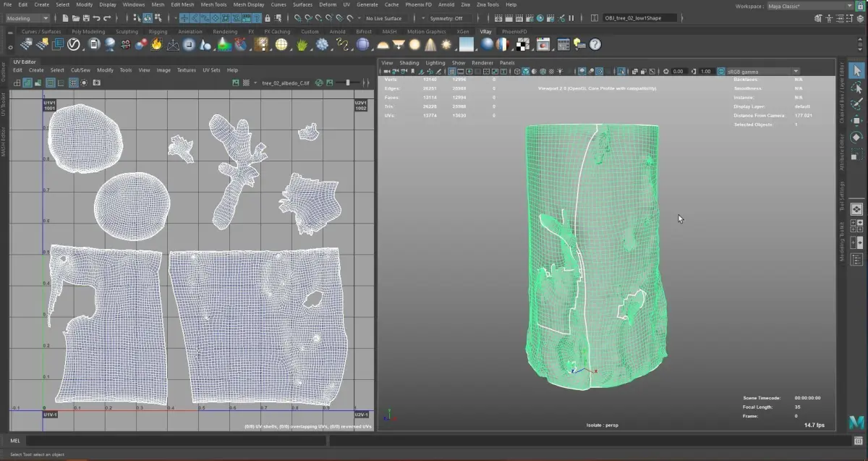Viewport: 868px width, 461px height.
Task: Open the Cut/Sew menu in UV Editor
Action: (80, 70)
